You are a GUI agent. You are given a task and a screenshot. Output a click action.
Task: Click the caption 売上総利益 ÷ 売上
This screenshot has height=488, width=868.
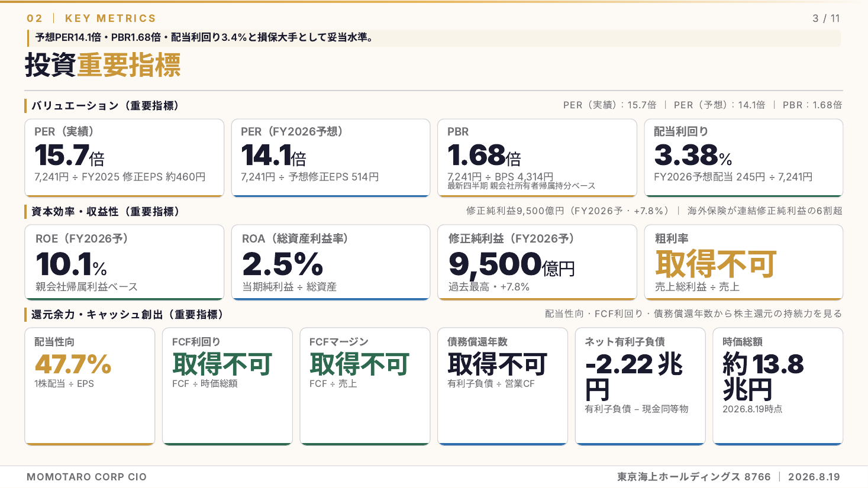click(x=697, y=287)
